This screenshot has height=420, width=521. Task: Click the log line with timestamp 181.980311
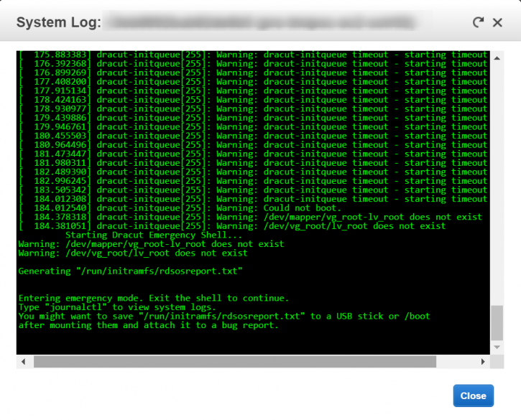click(x=253, y=163)
